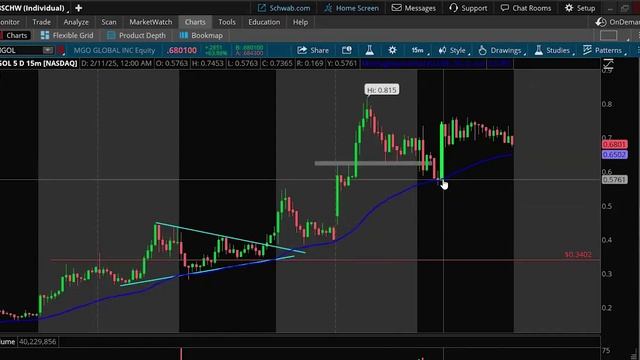The height and width of the screenshot is (360, 640).
Task: Click the red symbol link color icon
Action: click(61, 50)
